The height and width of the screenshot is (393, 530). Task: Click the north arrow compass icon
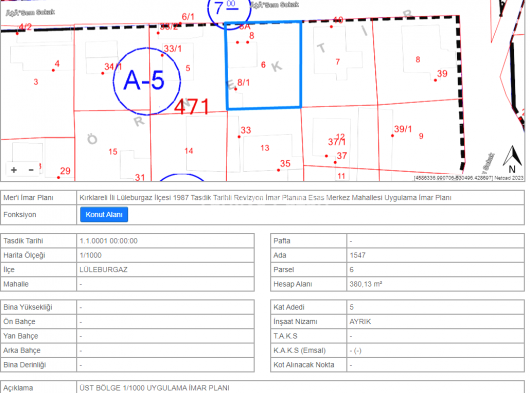[x=512, y=159]
